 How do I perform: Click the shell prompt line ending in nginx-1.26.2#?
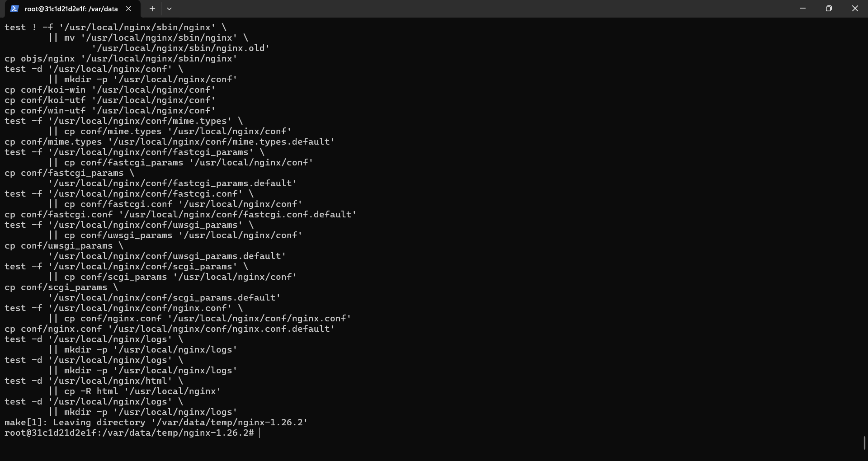[x=129, y=433]
